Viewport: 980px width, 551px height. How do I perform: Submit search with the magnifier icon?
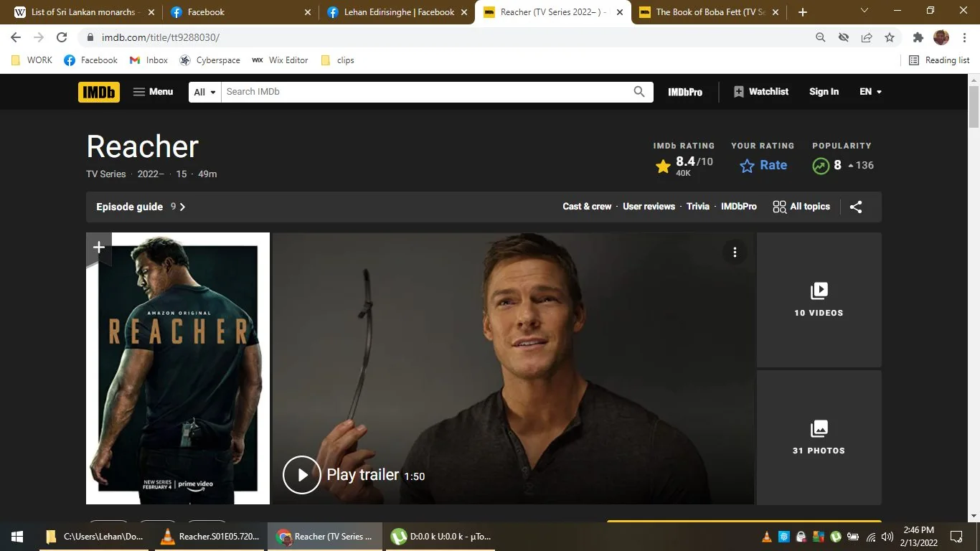pyautogui.click(x=639, y=92)
